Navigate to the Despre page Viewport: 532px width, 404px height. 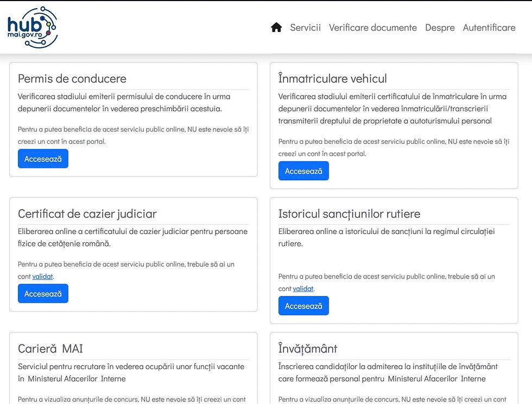[x=440, y=28]
